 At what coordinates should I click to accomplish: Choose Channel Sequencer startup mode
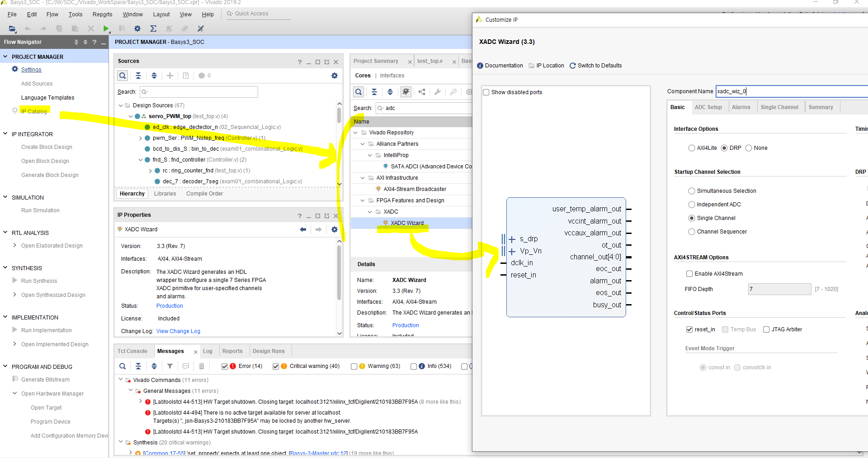click(691, 232)
